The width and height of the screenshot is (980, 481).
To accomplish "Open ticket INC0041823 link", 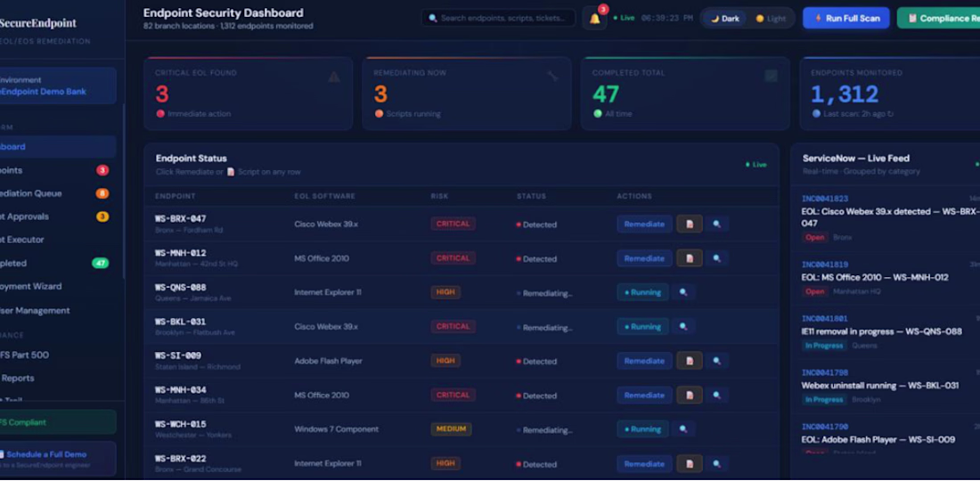I will 824,199.
